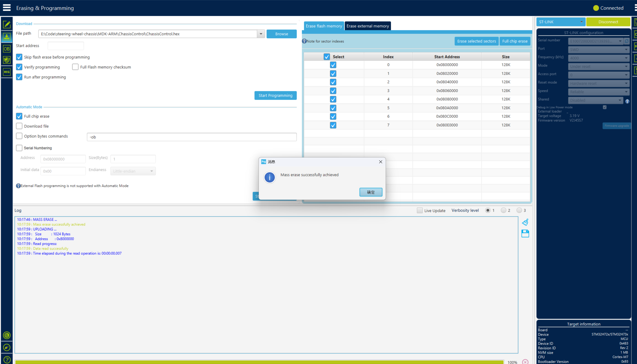Select verbosity level 2
The width and height of the screenshot is (637, 364).
tap(503, 210)
